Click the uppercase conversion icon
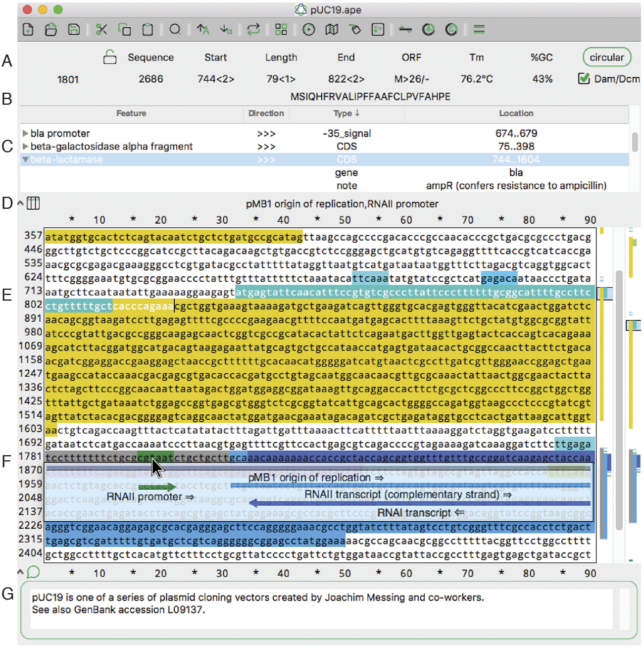The width and height of the screenshot is (644, 648). point(202,30)
